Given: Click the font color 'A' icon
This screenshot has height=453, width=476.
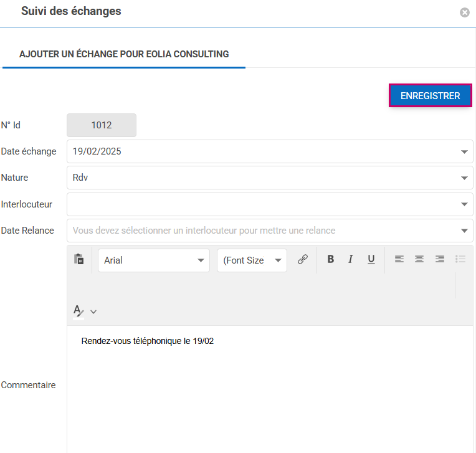Looking at the screenshot, I should click(79, 311).
